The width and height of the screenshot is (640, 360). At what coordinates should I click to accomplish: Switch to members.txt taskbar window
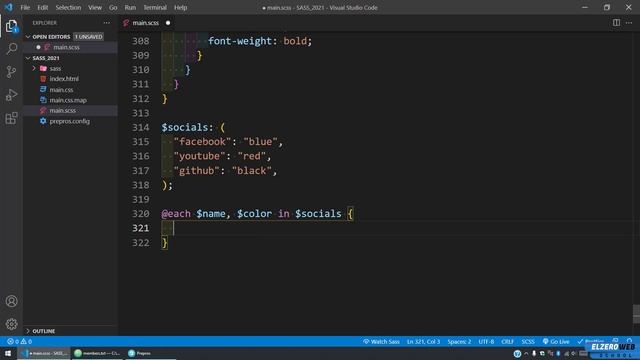click(97, 353)
